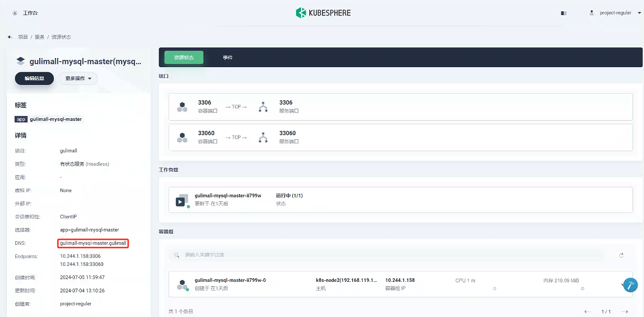Click endpoint 10.244.1.158:3306
The image size is (644, 317).
pyautogui.click(x=80, y=256)
